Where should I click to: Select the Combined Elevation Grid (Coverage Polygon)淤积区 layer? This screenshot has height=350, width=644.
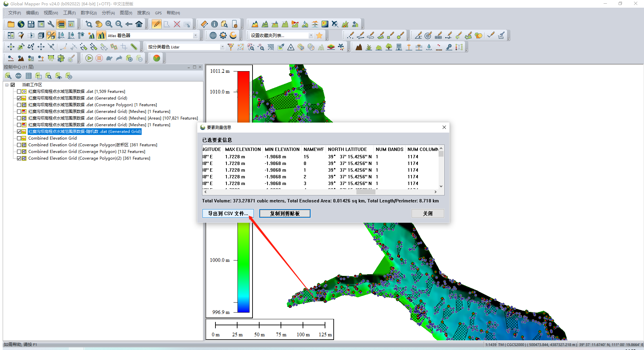pos(93,145)
